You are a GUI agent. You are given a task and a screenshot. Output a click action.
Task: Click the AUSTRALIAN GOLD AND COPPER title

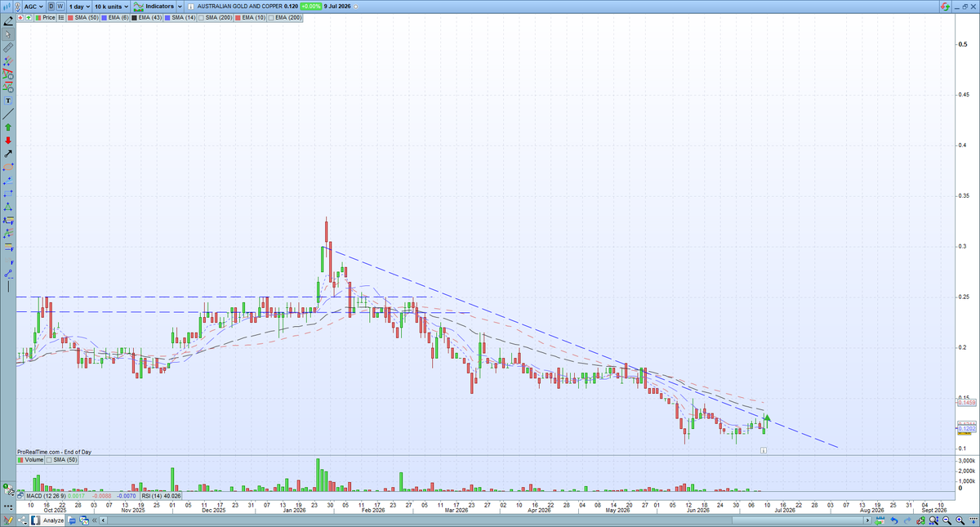pyautogui.click(x=239, y=7)
